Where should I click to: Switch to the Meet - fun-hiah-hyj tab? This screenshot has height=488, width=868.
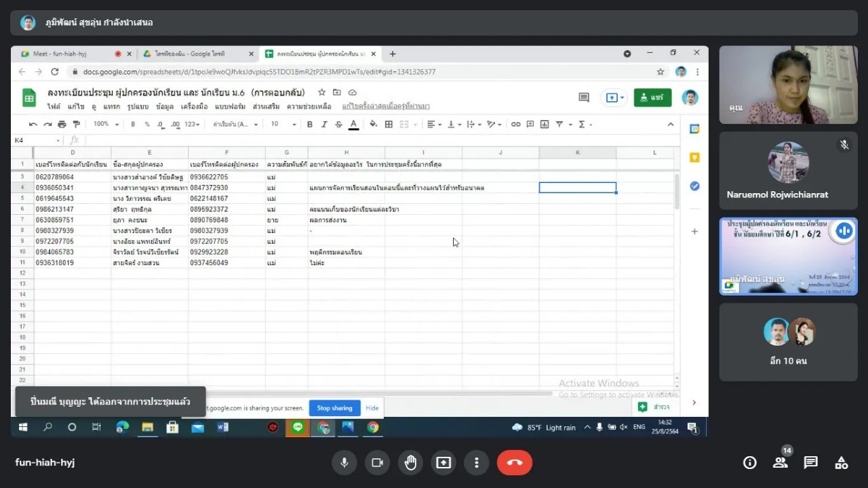tap(68, 54)
